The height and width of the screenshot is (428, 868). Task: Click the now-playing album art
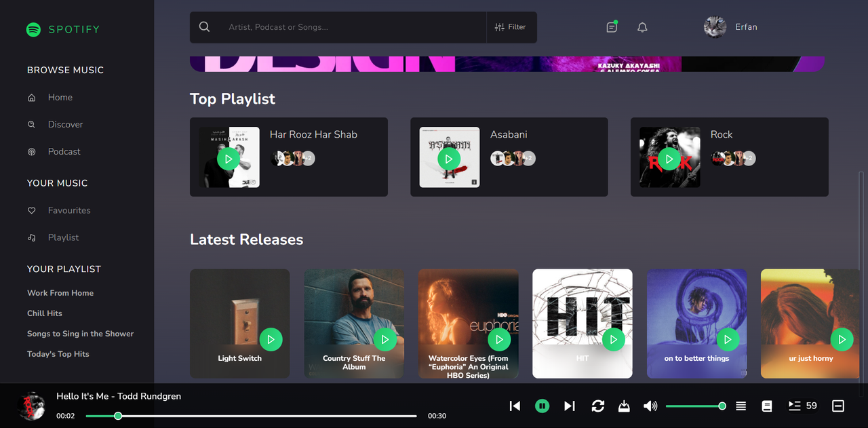coord(31,406)
